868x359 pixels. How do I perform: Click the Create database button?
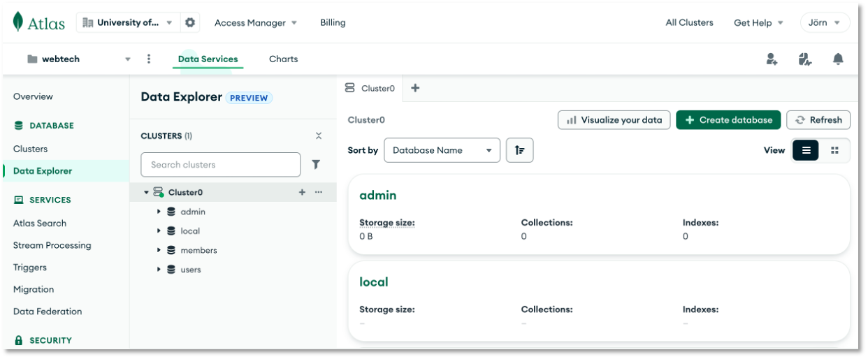(x=728, y=120)
